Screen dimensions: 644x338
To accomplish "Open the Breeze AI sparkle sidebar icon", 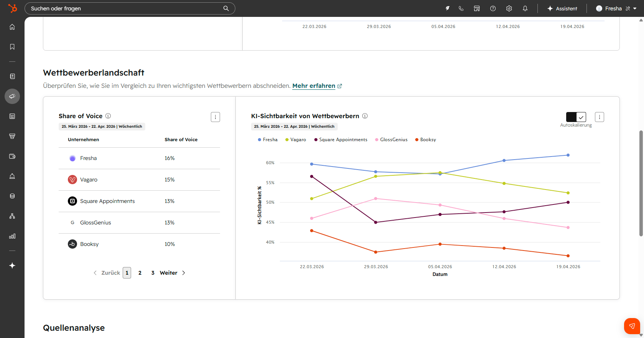I will 12,265.
